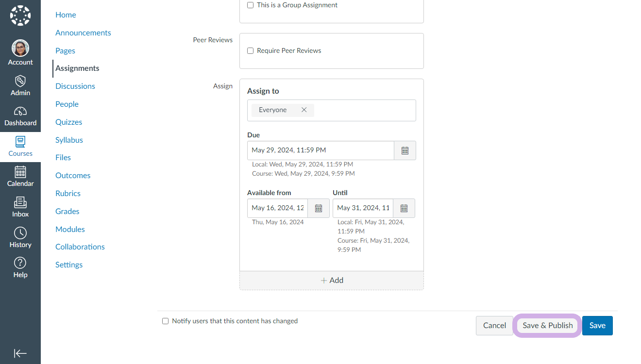Enable This is a Group Assignment
Viewport: 641px width, 364px height.
click(251, 5)
